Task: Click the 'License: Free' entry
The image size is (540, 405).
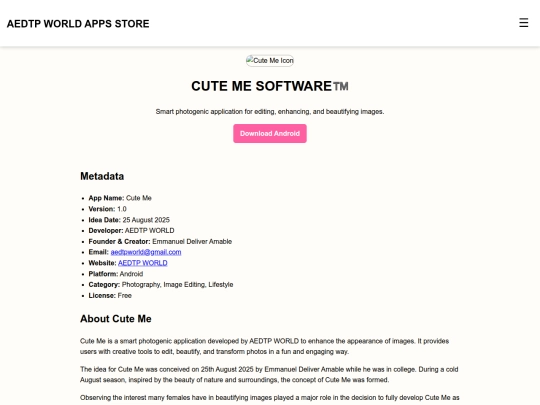Action: pyautogui.click(x=110, y=295)
